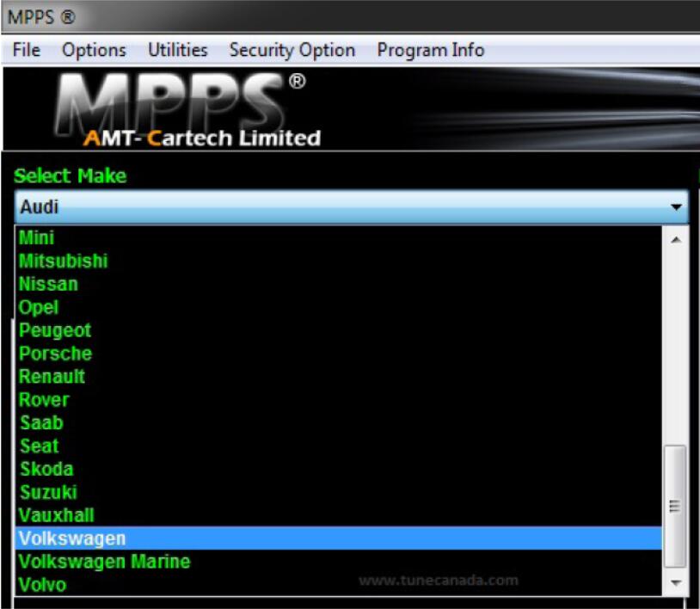Screen dimensions: 700x609
Task: Select Suzuki from the list
Action: coord(339,493)
